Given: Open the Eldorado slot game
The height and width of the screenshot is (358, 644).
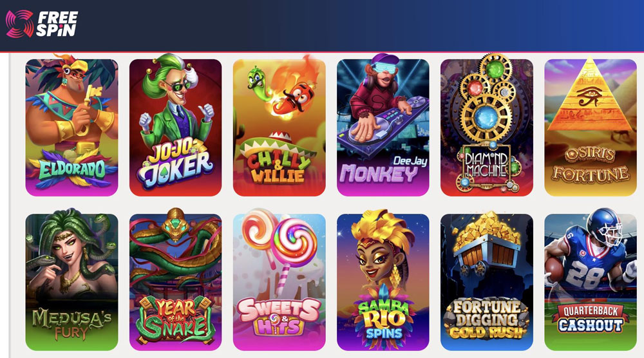Looking at the screenshot, I should point(72,127).
